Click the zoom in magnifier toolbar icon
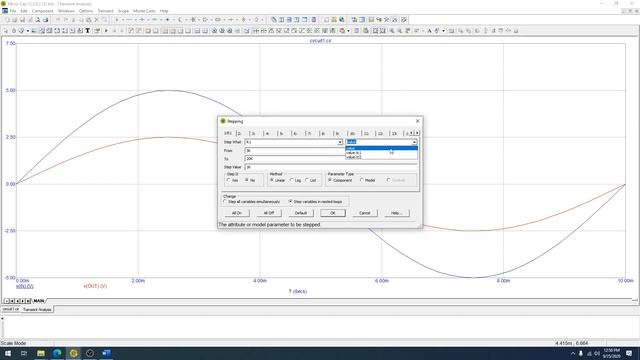 click(x=392, y=31)
